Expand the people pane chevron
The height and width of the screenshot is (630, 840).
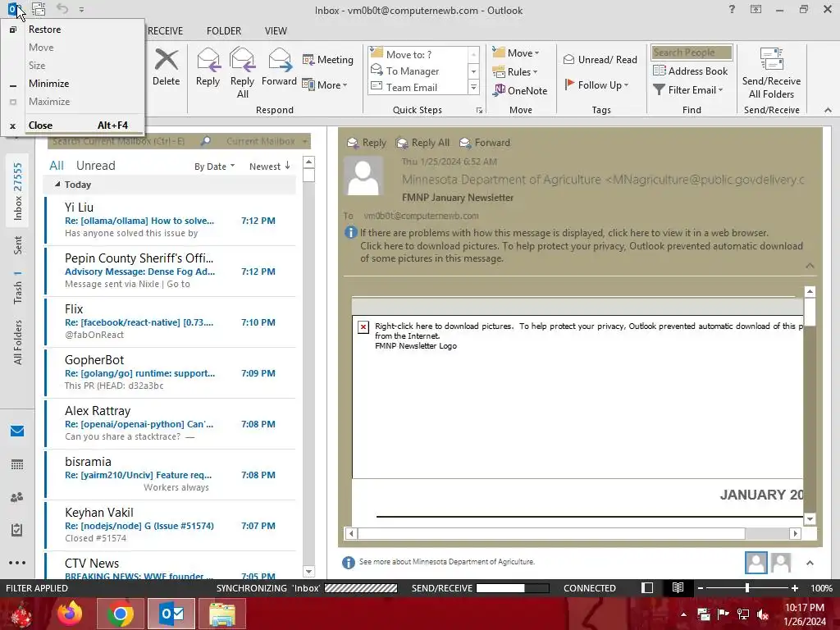(810, 563)
